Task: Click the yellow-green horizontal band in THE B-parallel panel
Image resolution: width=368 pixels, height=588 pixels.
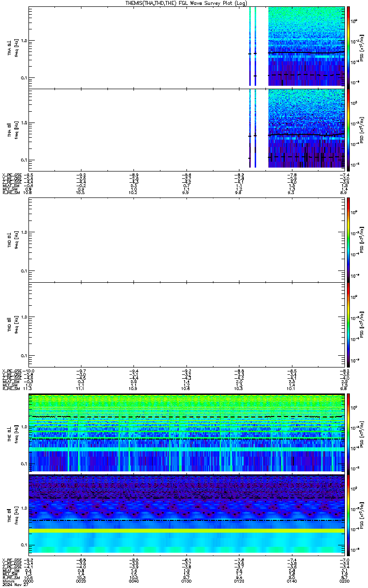Action: [x=186, y=531]
